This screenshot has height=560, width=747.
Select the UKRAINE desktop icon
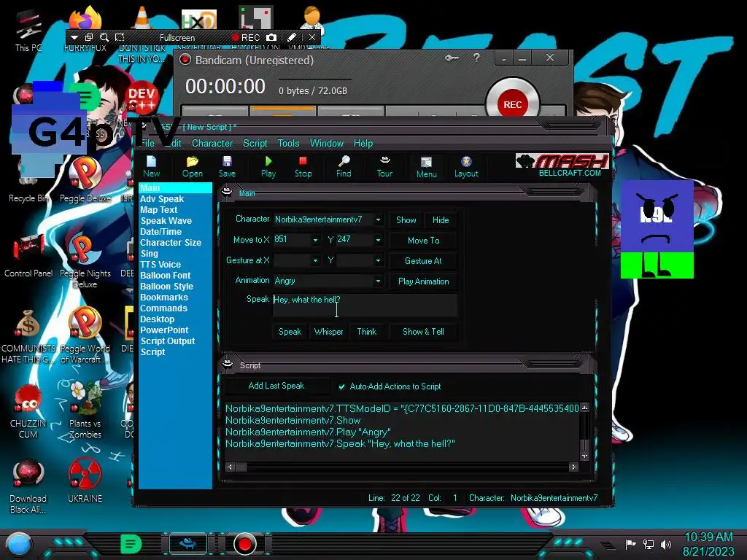click(85, 480)
